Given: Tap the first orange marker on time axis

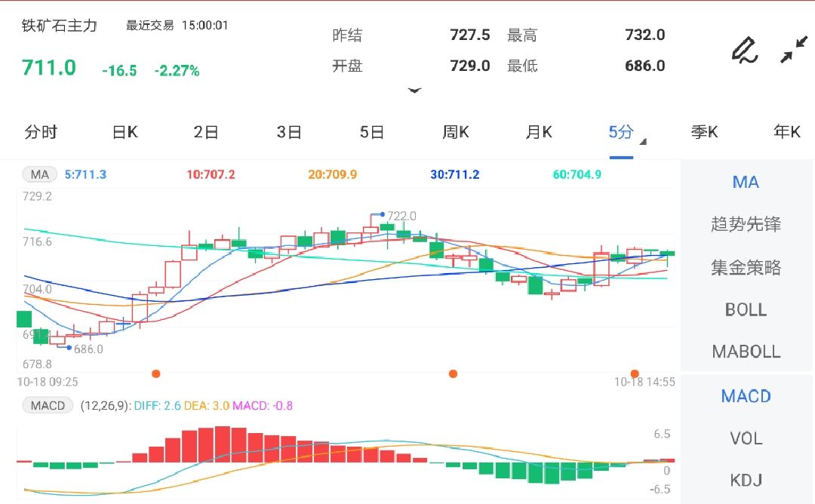Looking at the screenshot, I should coord(156,373).
